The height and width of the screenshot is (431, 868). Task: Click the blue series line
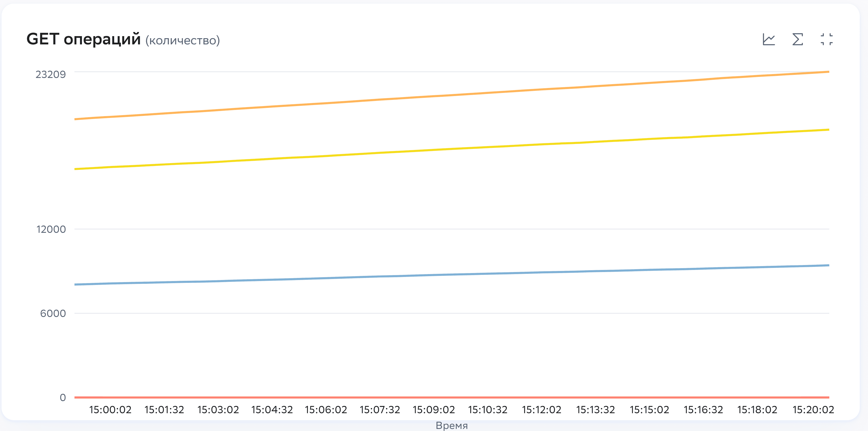coord(452,274)
